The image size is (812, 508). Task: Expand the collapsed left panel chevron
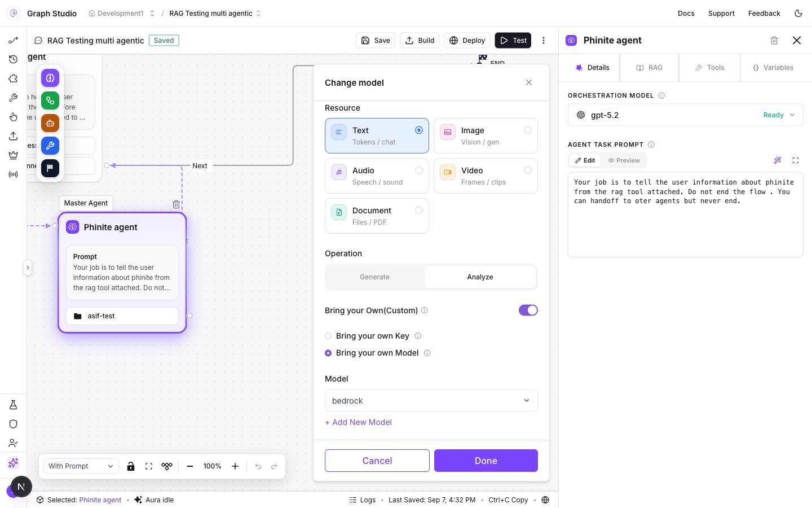tap(28, 268)
